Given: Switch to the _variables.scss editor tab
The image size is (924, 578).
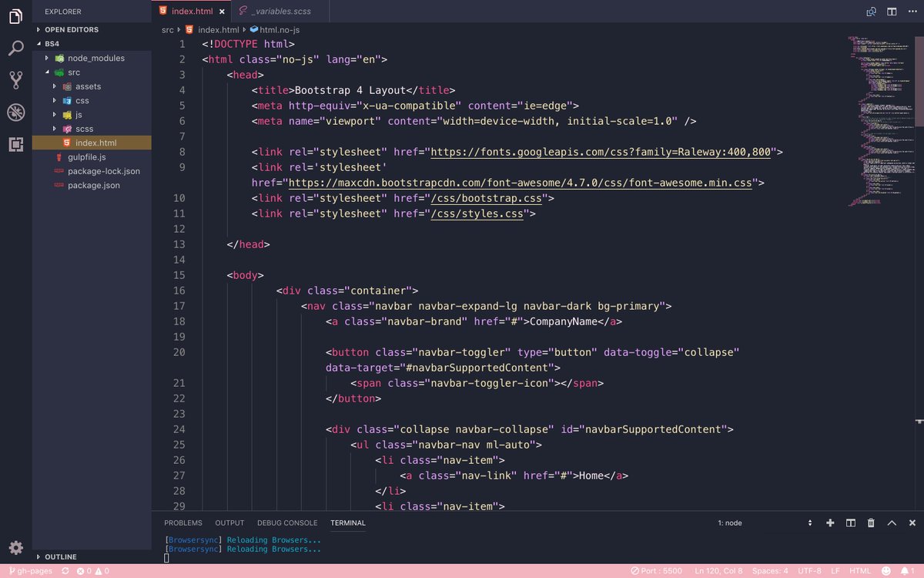Looking at the screenshot, I should [280, 12].
